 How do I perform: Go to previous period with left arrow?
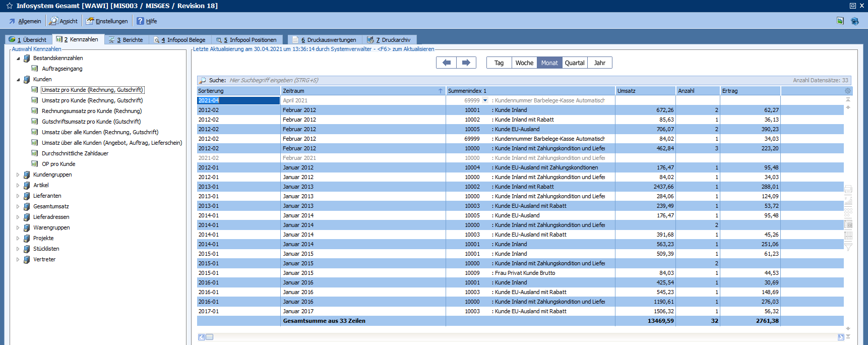point(446,63)
